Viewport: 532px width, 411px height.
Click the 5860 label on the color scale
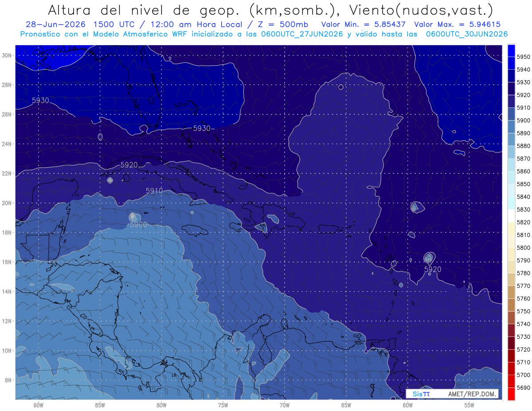coord(524,171)
